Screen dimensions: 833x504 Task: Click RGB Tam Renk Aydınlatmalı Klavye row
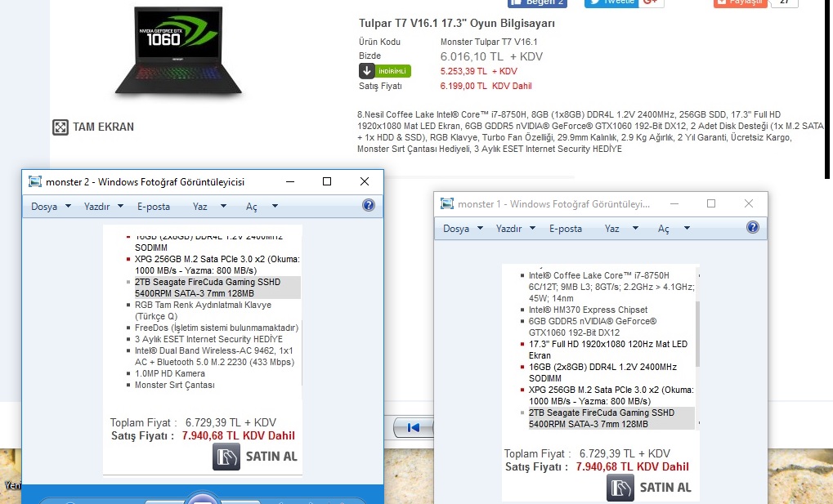[199, 310]
